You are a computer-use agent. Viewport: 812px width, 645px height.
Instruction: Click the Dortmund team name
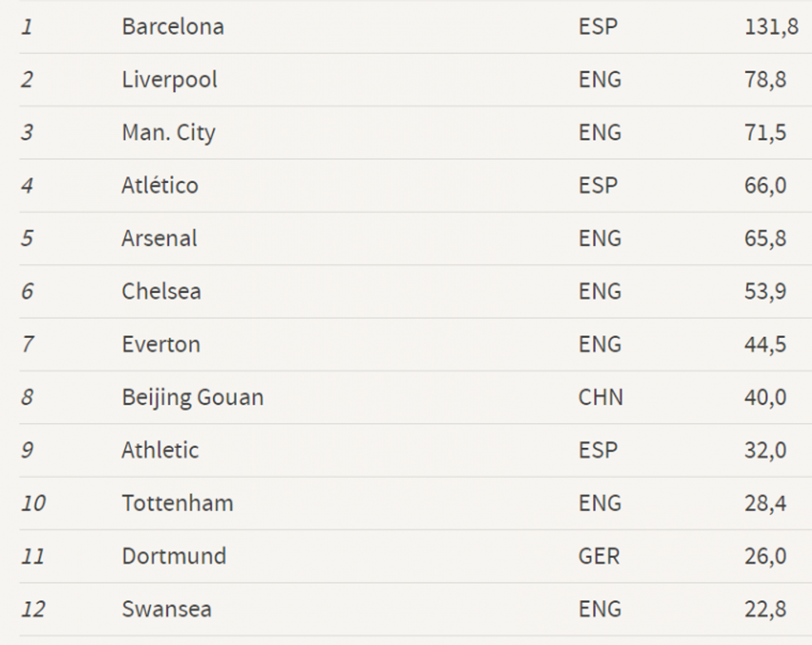coord(173,556)
